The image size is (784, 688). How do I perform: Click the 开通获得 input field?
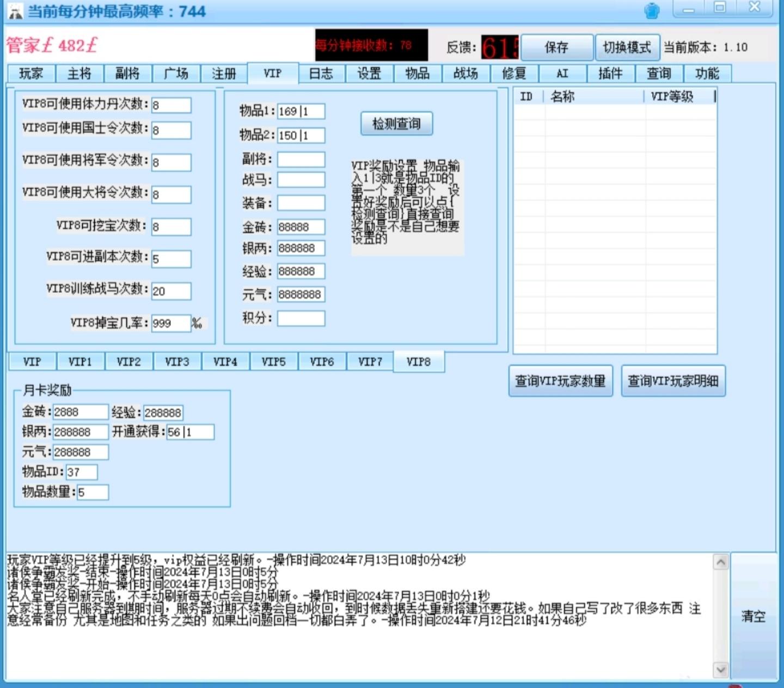coord(190,432)
